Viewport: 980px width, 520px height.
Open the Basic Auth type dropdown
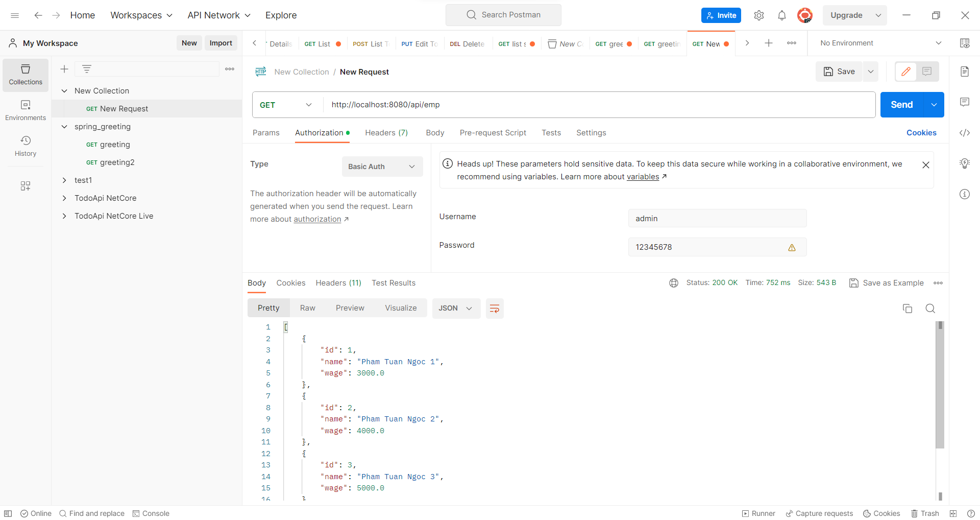pyautogui.click(x=382, y=166)
